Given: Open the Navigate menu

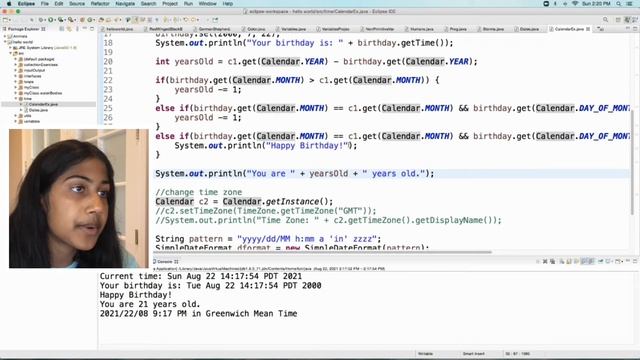Looking at the screenshot, I should click(x=125, y=4).
